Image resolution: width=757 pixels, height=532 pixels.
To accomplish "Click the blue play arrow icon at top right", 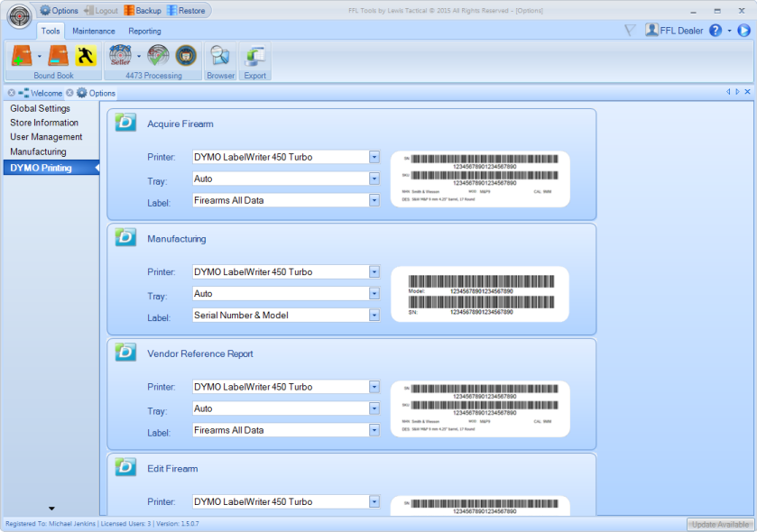I will click(x=744, y=31).
